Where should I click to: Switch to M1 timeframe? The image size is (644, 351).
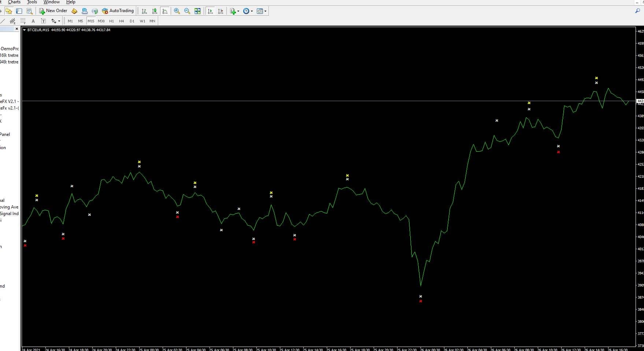coord(70,21)
